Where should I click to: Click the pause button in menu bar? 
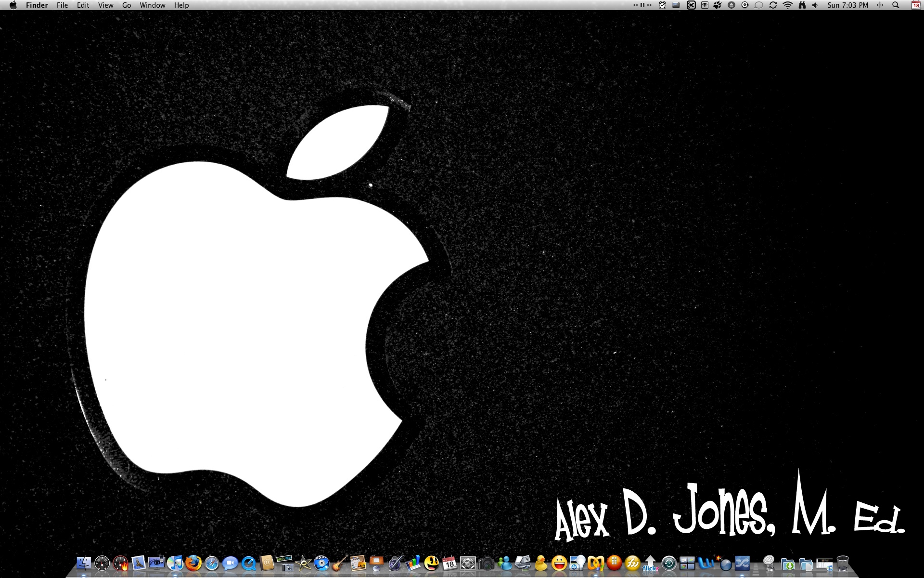[x=642, y=5]
